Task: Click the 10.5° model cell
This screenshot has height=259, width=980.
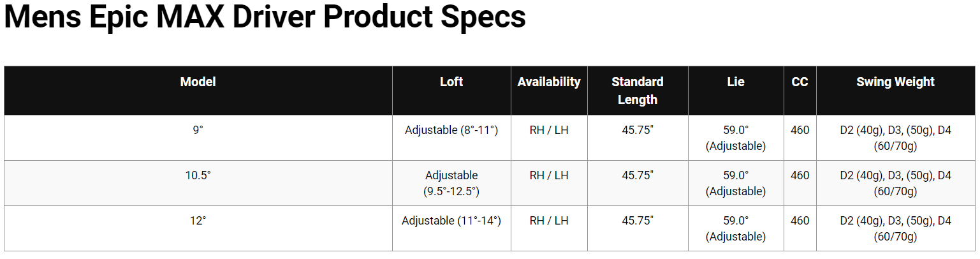Action: pos(198,175)
